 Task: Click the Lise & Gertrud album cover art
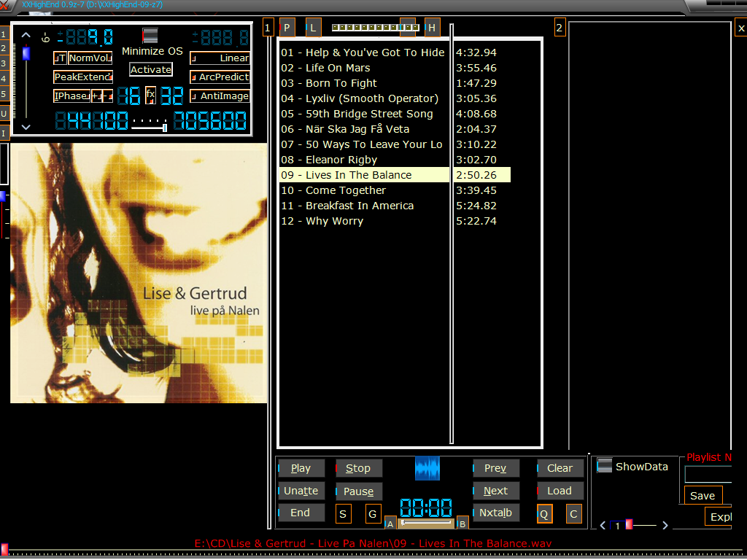tap(139, 273)
